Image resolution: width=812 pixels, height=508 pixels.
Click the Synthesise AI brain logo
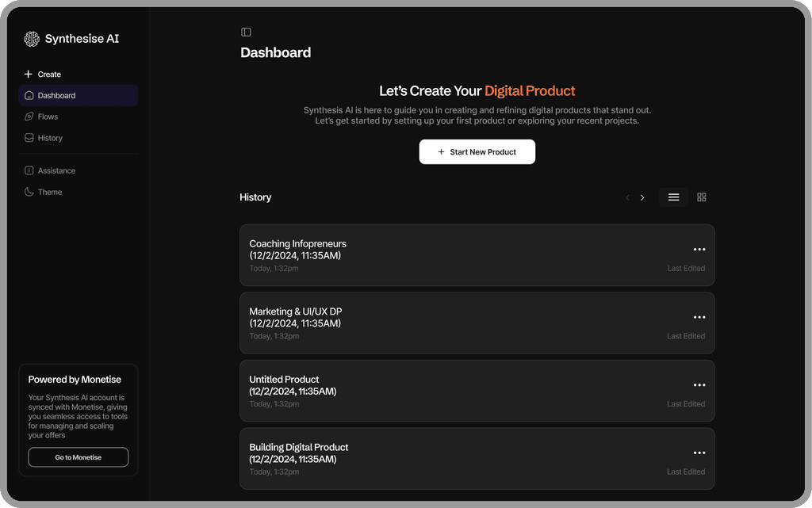click(x=32, y=39)
